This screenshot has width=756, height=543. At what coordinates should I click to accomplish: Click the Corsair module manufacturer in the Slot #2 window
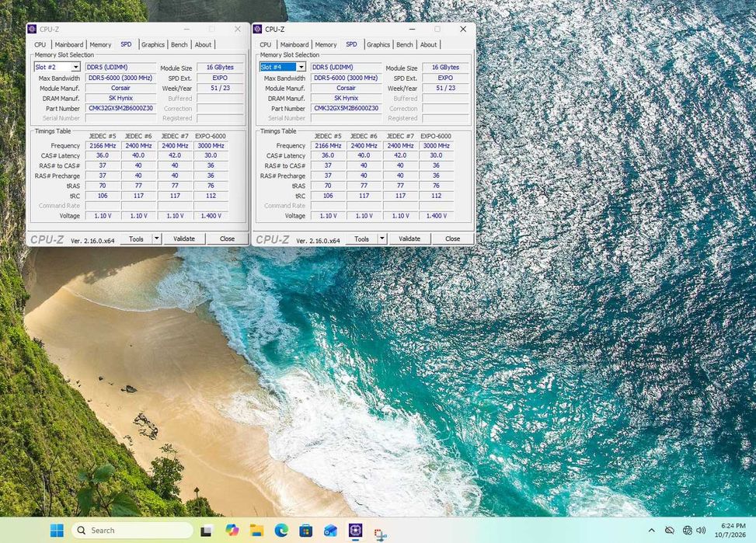[x=120, y=89]
